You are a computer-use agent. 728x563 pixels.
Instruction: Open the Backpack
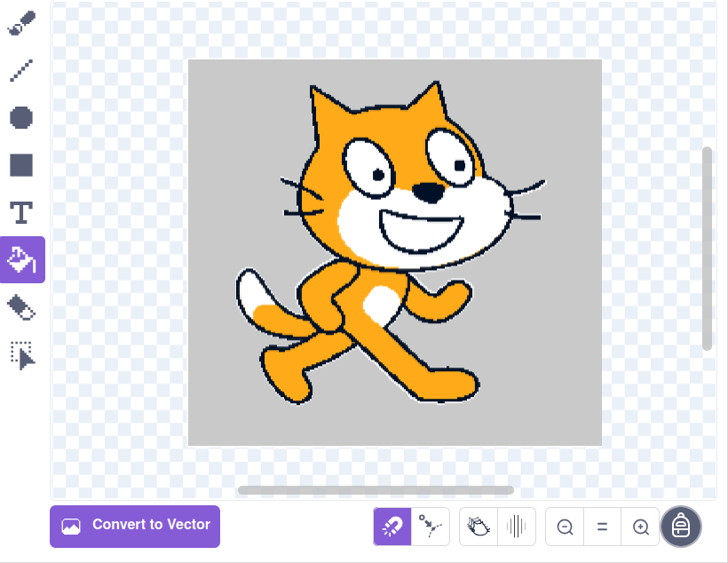681,527
